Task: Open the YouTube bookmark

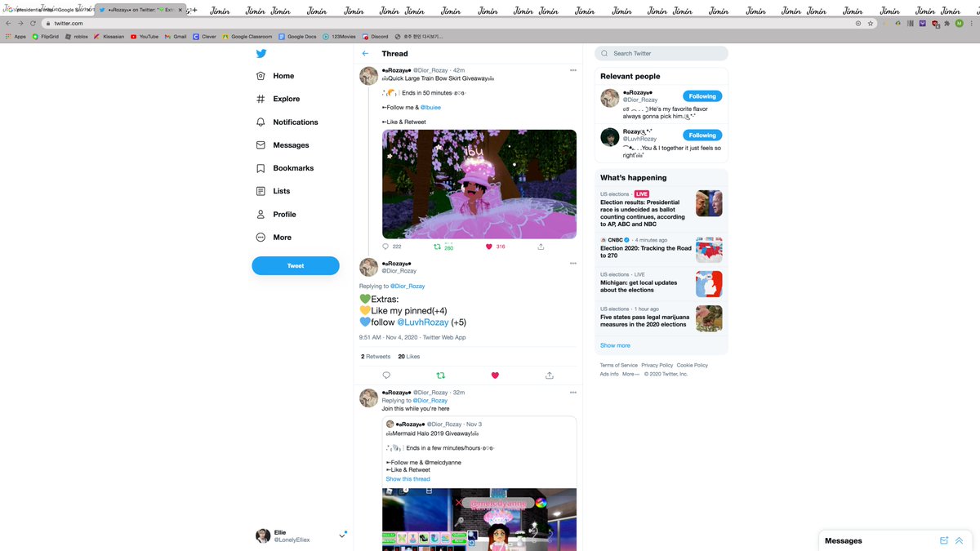Action: pyautogui.click(x=145, y=37)
